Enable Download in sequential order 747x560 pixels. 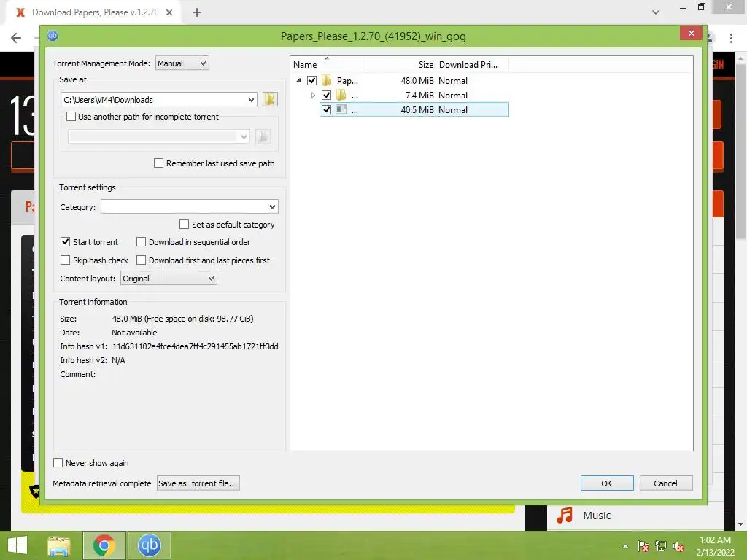[x=141, y=242]
